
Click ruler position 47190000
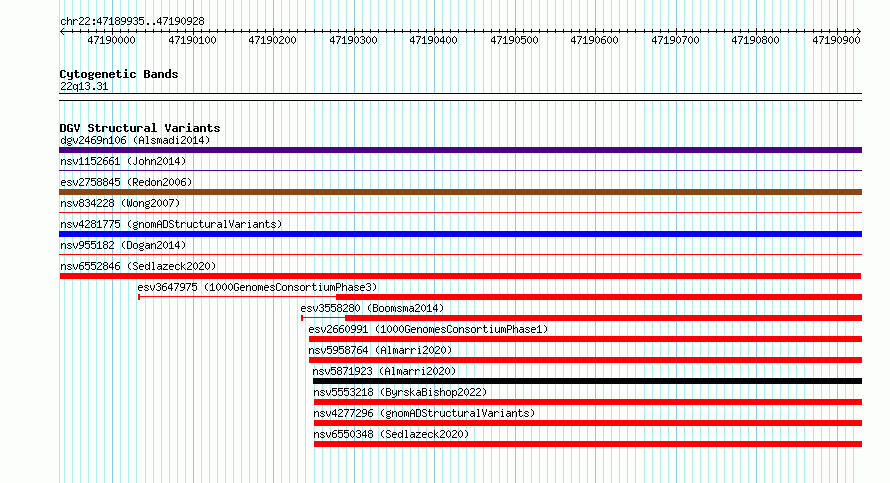[112, 40]
